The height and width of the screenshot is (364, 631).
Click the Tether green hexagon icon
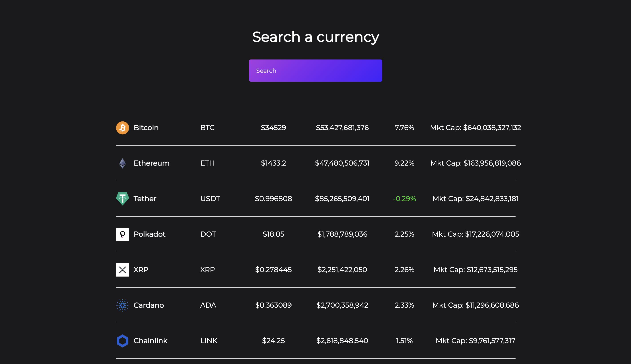(123, 199)
